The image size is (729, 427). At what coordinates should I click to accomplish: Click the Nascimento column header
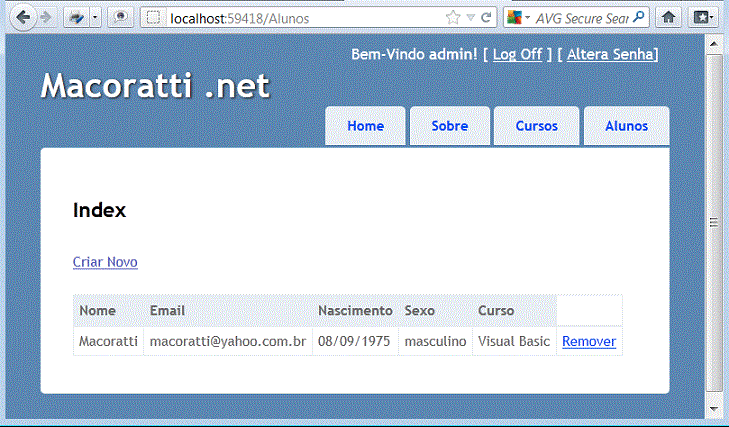(355, 310)
